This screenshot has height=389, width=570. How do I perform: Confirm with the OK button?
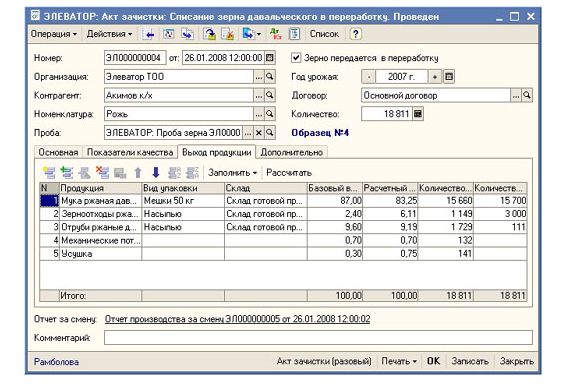433,361
